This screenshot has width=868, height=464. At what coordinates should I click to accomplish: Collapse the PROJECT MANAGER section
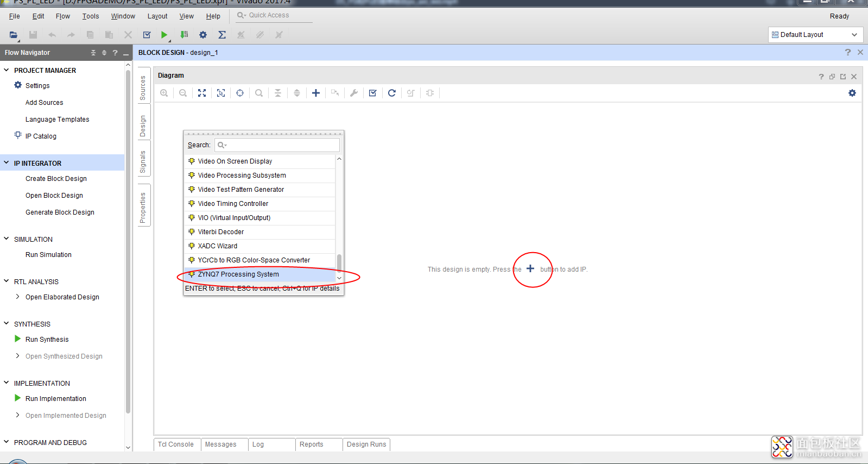click(x=7, y=70)
